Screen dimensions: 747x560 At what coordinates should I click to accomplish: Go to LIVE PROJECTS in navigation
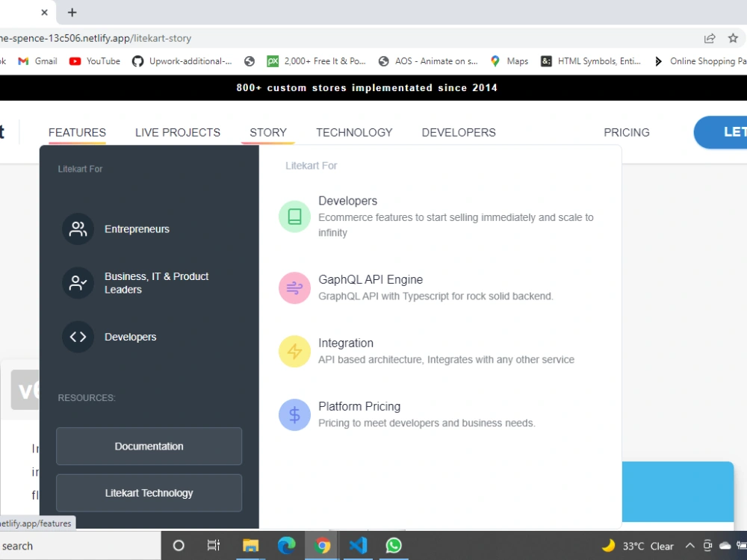[178, 132]
